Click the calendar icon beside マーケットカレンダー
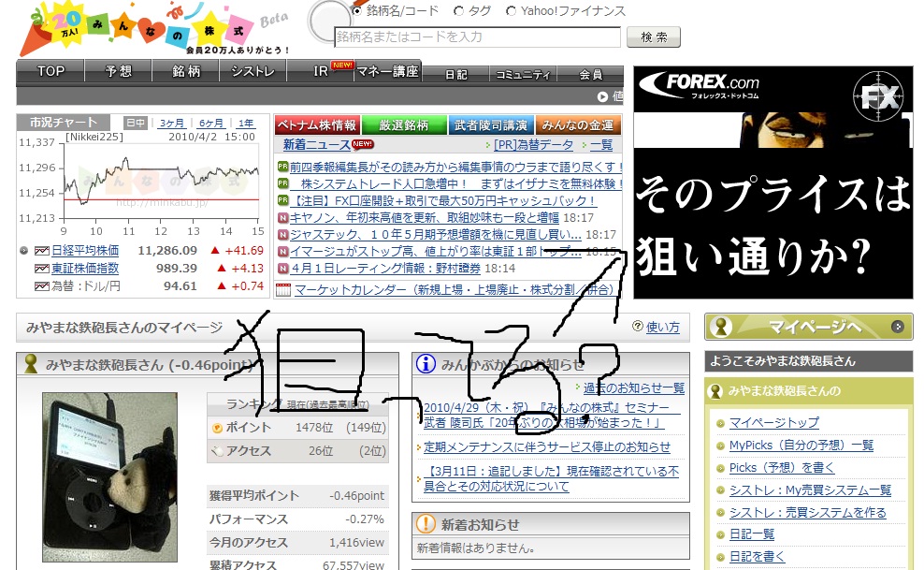This screenshot has width=924, height=570. click(283, 289)
